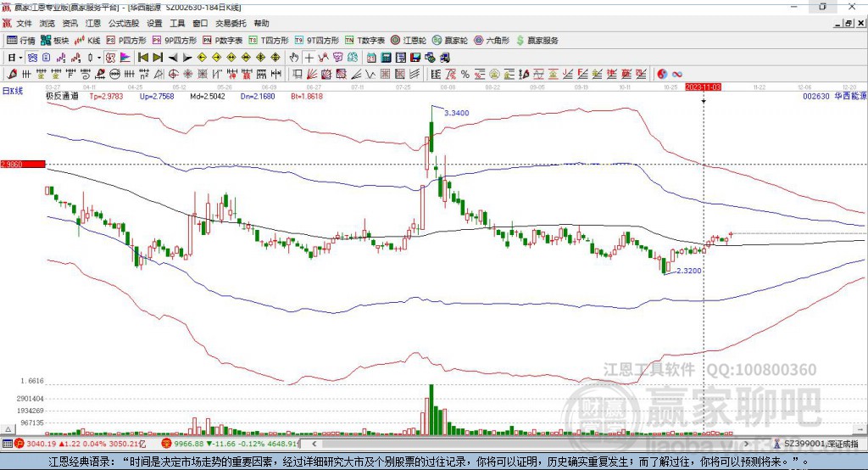Click the Dn=2.1680 value
868x470 pixels.
[x=258, y=96]
